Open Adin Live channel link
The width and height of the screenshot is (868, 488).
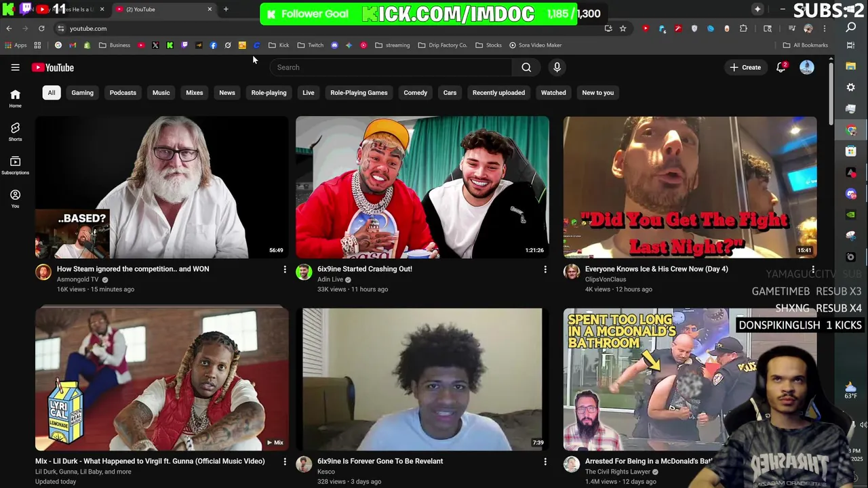tap(330, 279)
